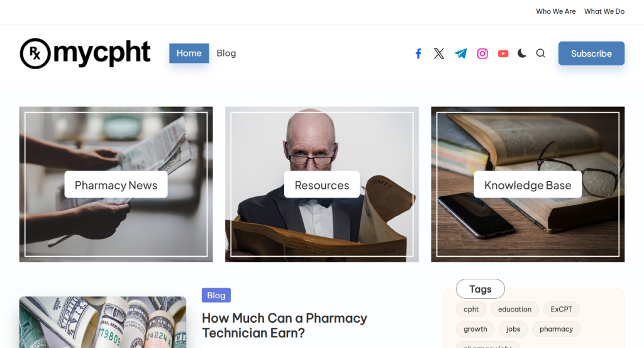Select the ExCPT tag
Screen dimensions: 644x348
pyautogui.click(x=562, y=310)
